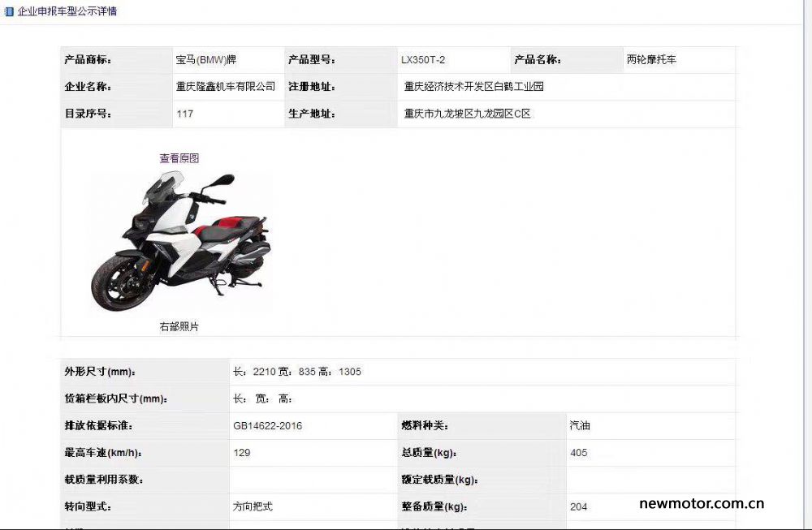Screen dimensions: 812x530
Task: Click the 企业名称 label
Action: tap(88, 86)
